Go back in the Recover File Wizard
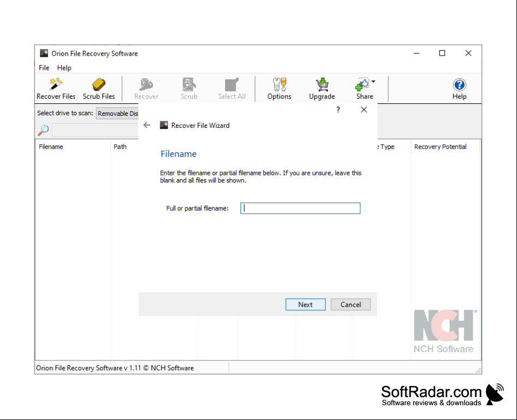 tap(146, 125)
